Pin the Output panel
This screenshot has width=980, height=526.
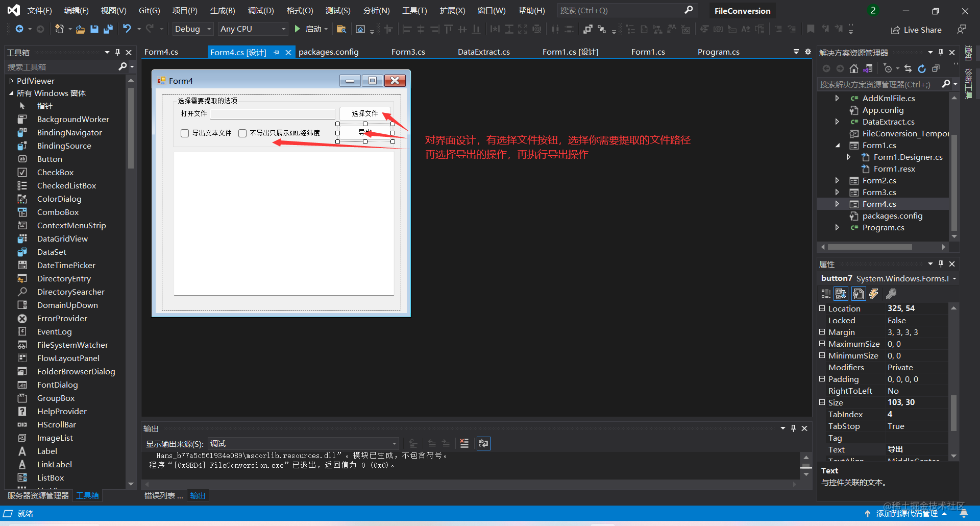(x=793, y=428)
